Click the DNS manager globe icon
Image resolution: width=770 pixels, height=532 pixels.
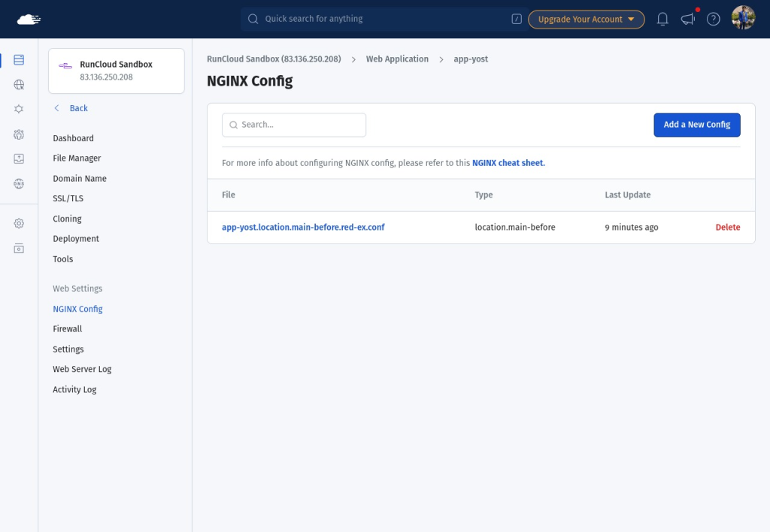tap(19, 183)
